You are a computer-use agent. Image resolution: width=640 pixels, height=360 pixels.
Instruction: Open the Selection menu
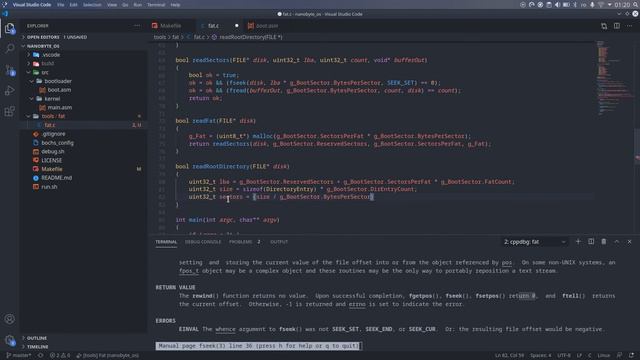click(x=92, y=5)
